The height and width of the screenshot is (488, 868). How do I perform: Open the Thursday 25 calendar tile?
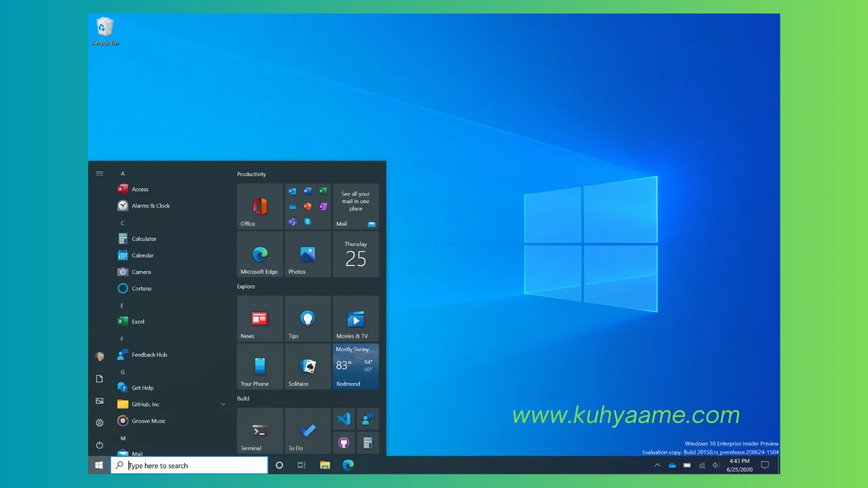tap(355, 254)
